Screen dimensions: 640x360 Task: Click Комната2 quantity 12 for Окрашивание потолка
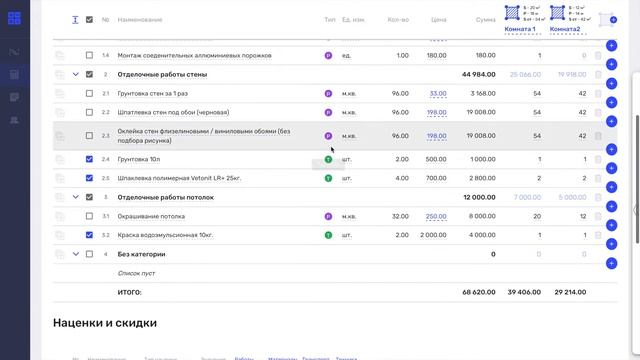click(x=583, y=216)
